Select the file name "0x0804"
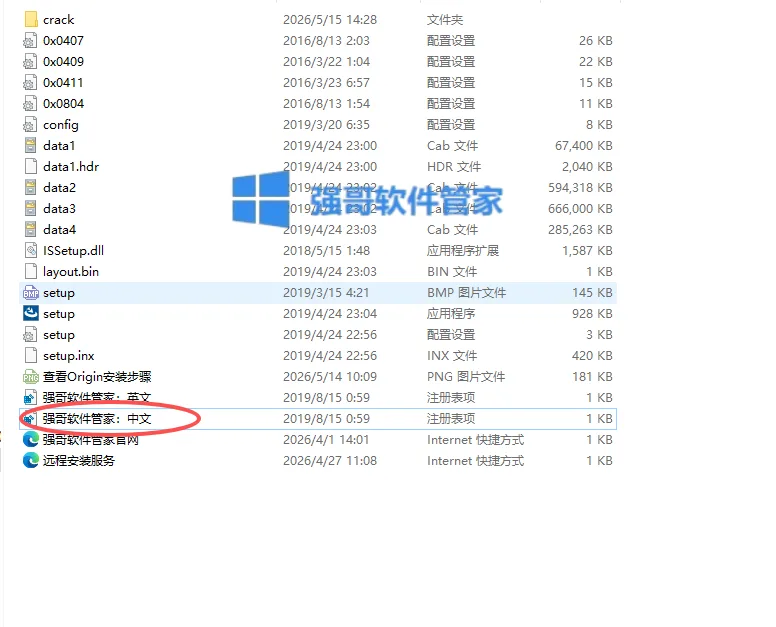Viewport: 776px width, 627px height. tap(63, 103)
